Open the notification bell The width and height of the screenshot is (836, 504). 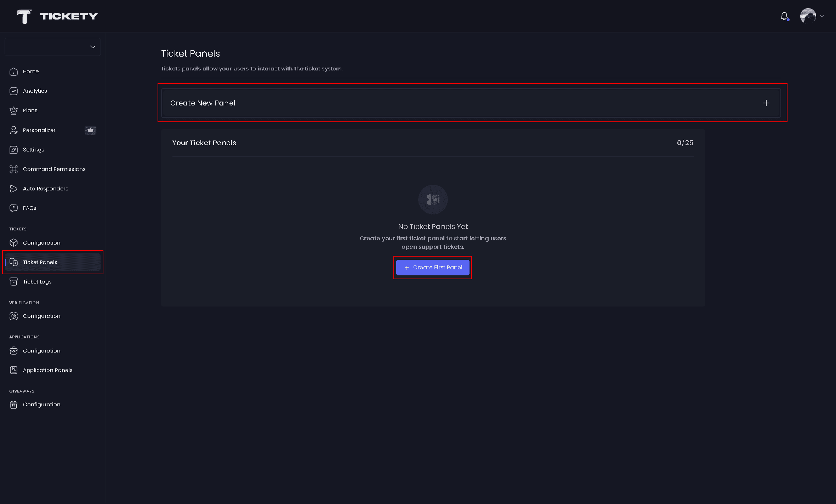pyautogui.click(x=784, y=16)
